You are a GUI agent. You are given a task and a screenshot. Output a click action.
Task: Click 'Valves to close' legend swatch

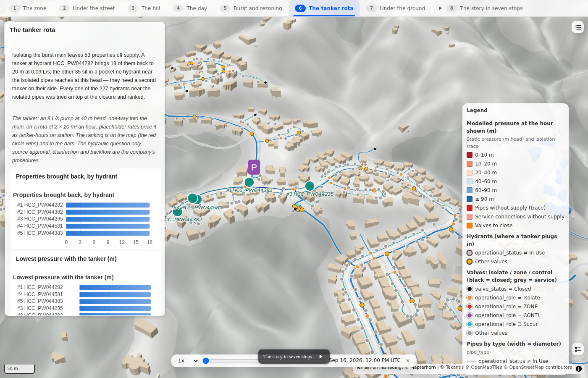pyautogui.click(x=470, y=226)
